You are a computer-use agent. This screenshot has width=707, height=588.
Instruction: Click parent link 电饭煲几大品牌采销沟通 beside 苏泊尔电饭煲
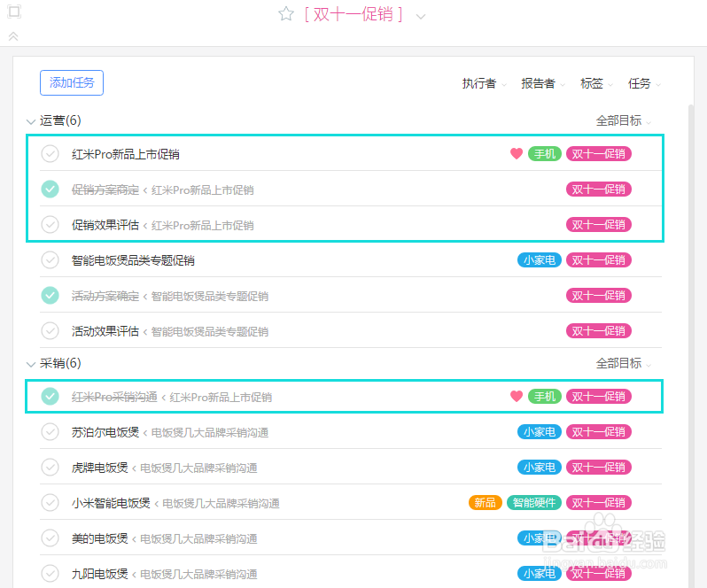[210, 432]
